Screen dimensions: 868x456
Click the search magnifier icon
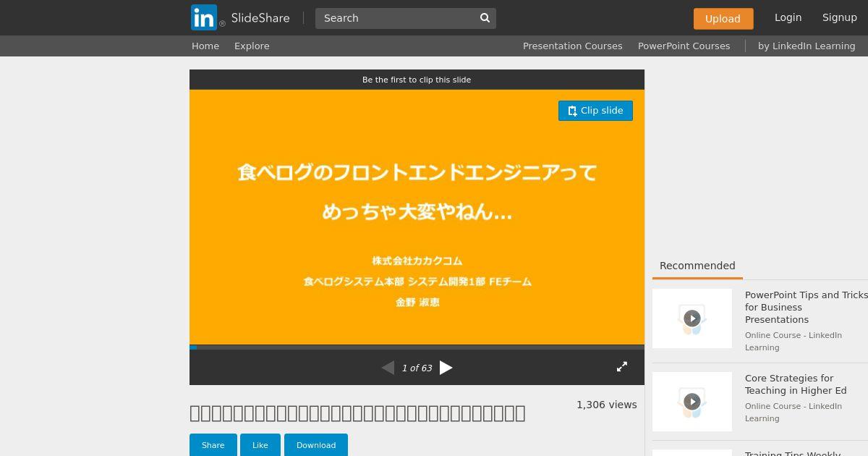pos(485,18)
